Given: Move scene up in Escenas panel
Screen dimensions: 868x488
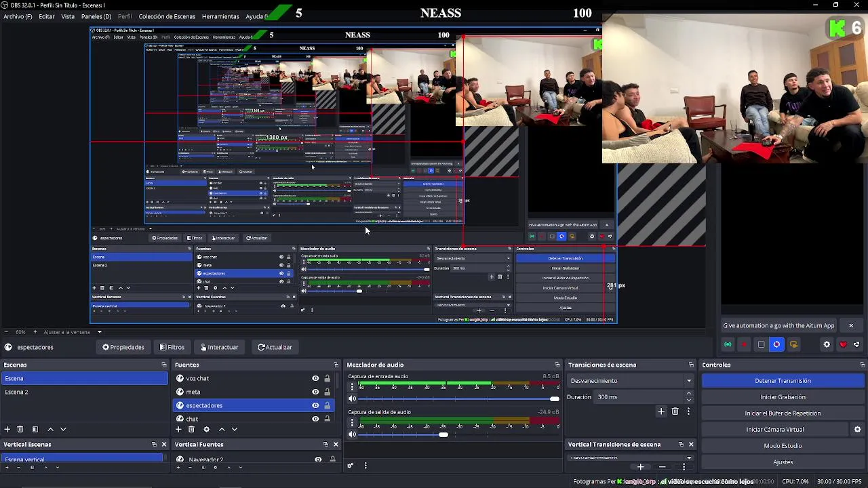Looking at the screenshot, I should pos(50,429).
